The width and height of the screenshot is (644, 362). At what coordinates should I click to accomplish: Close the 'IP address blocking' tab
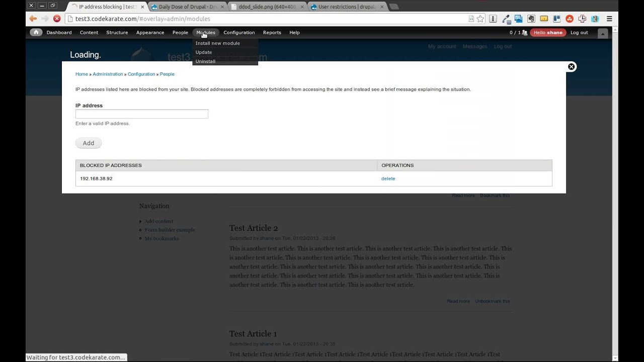[142, 7]
